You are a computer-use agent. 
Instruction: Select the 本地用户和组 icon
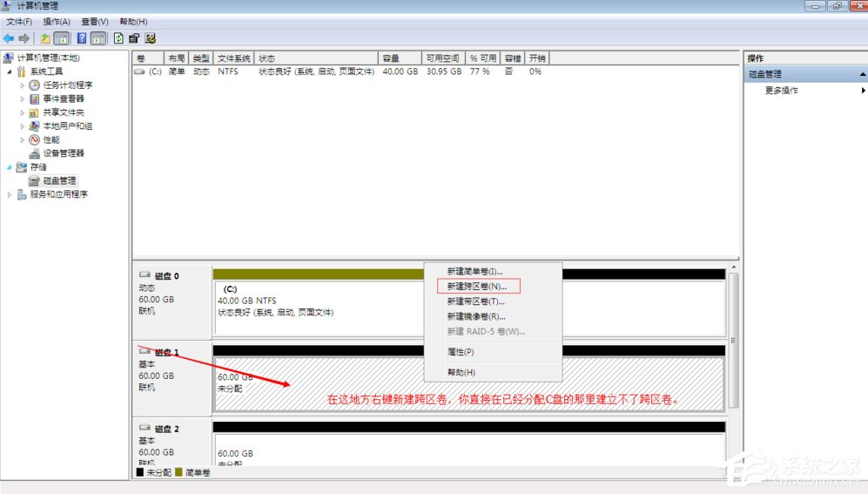click(34, 126)
